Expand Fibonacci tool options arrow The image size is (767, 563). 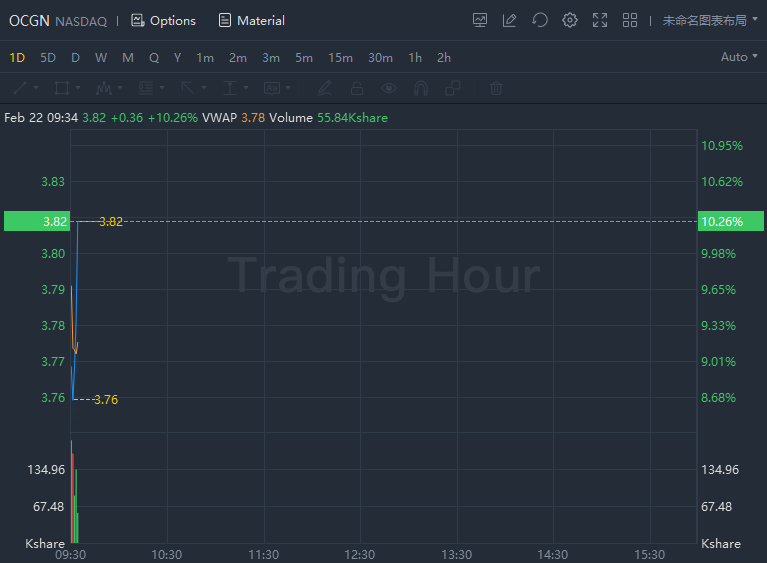click(162, 88)
